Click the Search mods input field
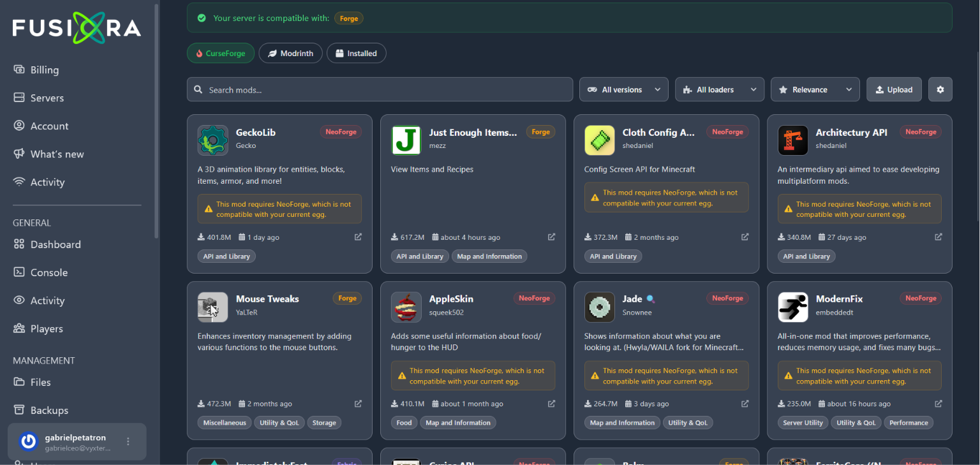 click(x=380, y=89)
